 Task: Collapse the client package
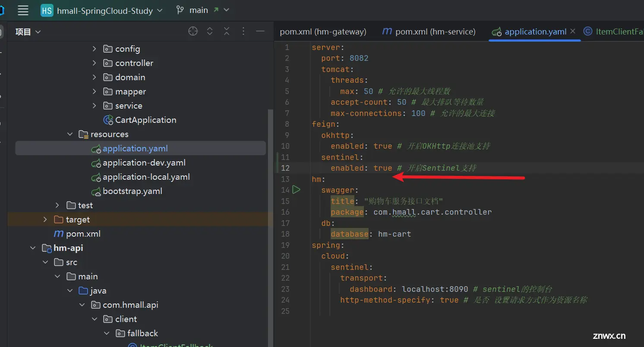click(x=95, y=319)
